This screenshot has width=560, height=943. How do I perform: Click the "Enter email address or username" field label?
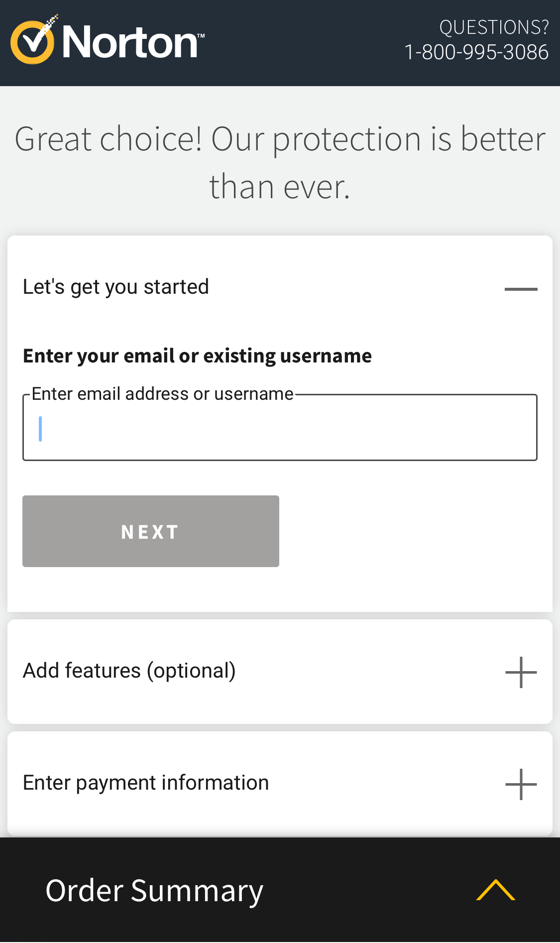coord(163,393)
